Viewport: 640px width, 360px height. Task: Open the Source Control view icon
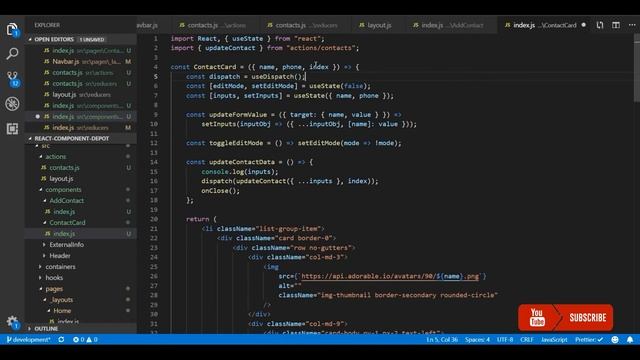point(13,78)
